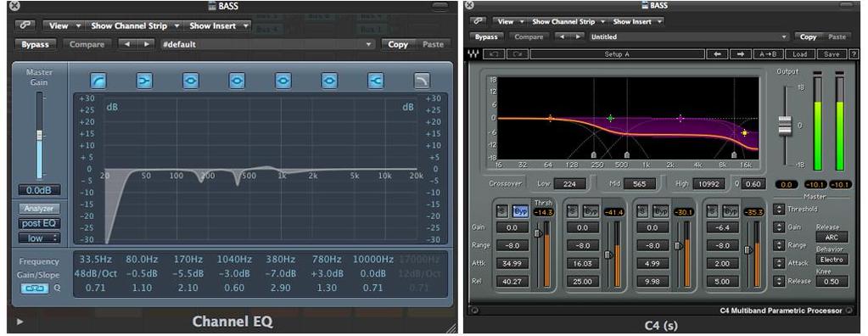Image resolution: width=868 pixels, height=336 pixels.
Task: Click the ARC release mode button
Action: tap(832, 237)
